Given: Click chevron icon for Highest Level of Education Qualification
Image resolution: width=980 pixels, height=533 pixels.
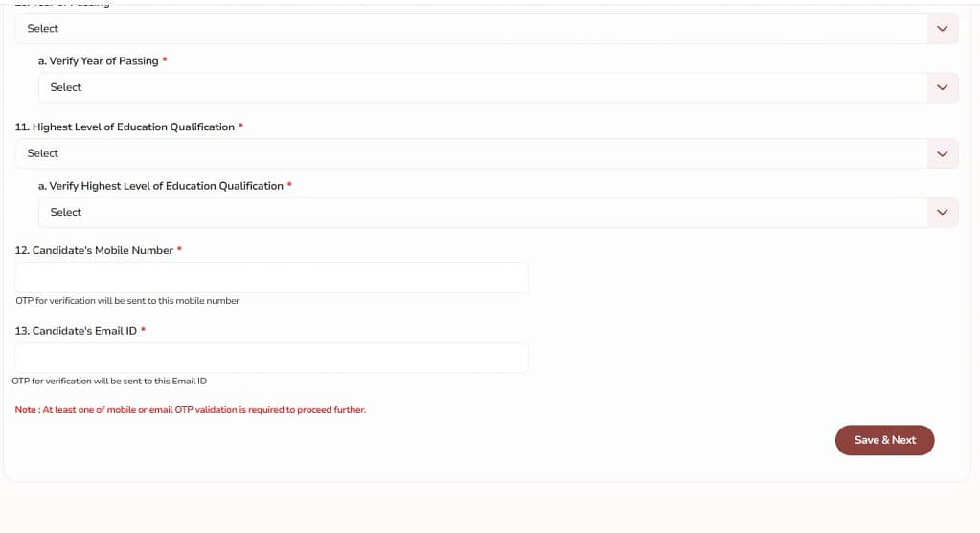Looking at the screenshot, I should pyautogui.click(x=942, y=153).
